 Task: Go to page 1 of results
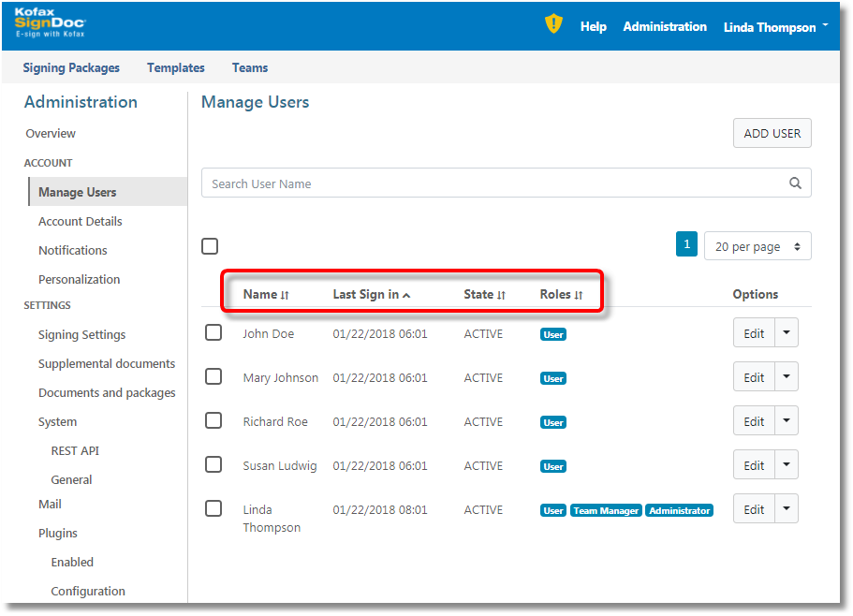[686, 244]
